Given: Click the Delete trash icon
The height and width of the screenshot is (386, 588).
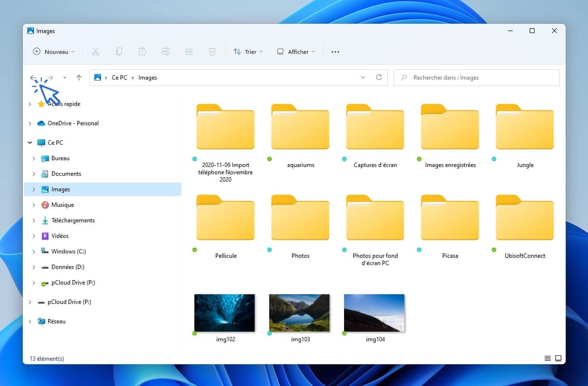Looking at the screenshot, I should pos(212,51).
